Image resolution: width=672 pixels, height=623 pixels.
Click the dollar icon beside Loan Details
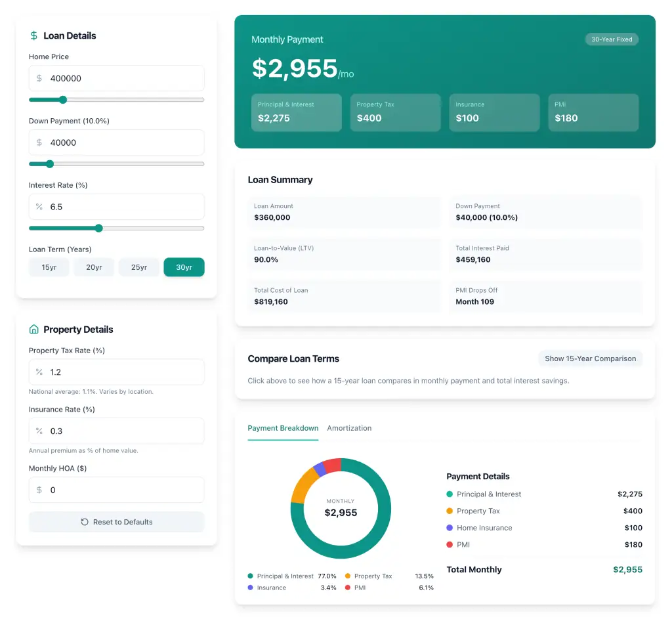(x=34, y=35)
